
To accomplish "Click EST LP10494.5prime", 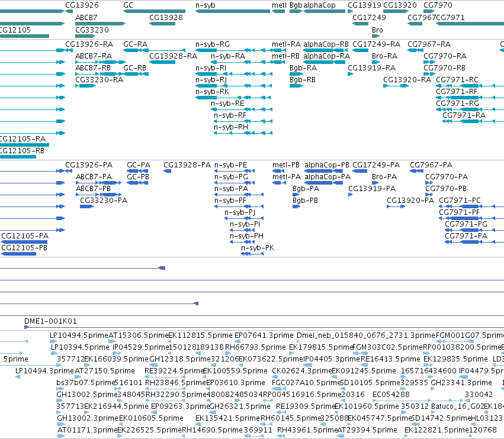I will pyautogui.click(x=79, y=335).
